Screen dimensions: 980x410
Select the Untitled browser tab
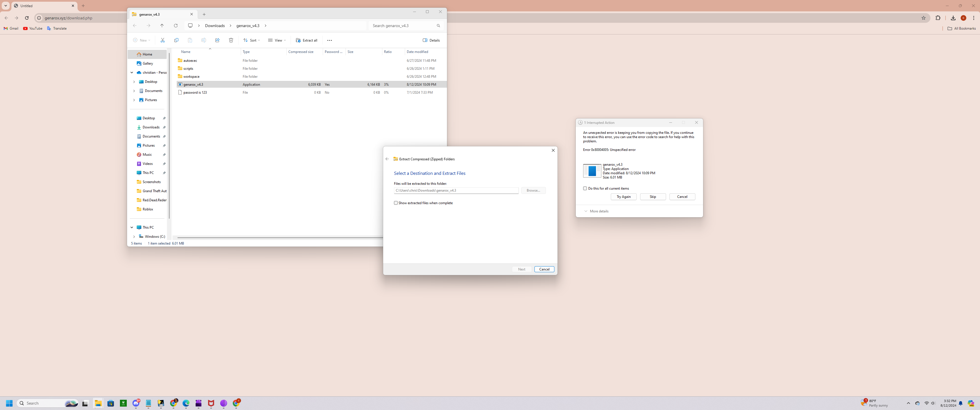[42, 6]
